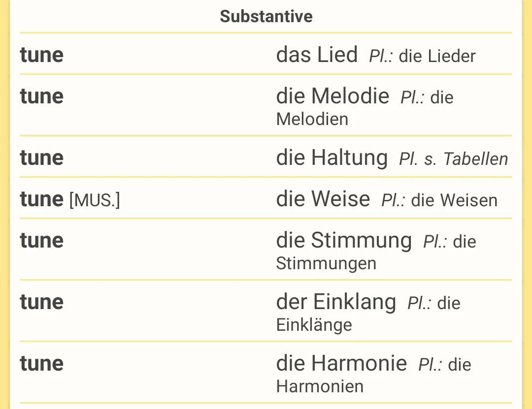Tap the "die Weise" translation
This screenshot has height=409, width=532.
coord(323,199)
